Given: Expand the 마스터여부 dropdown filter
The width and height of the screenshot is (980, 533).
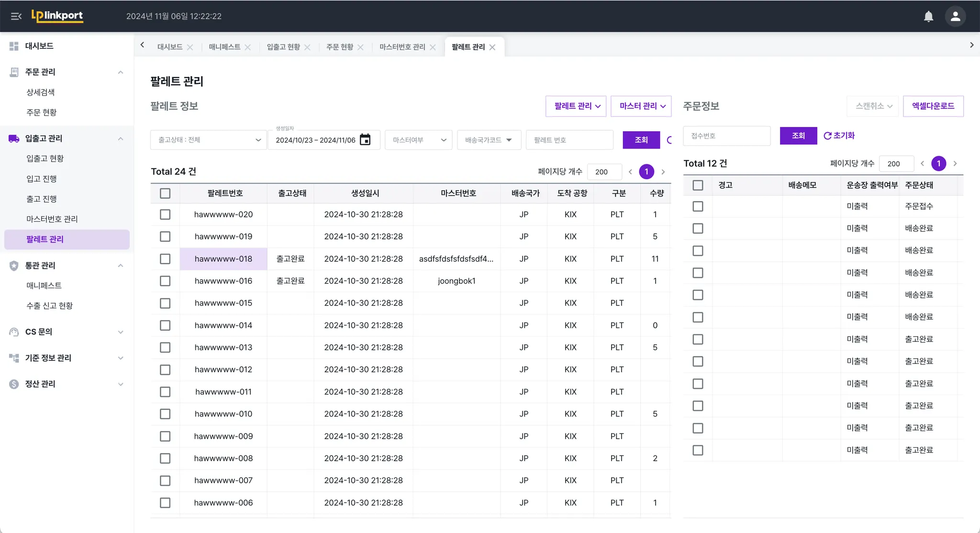Looking at the screenshot, I should coord(418,140).
